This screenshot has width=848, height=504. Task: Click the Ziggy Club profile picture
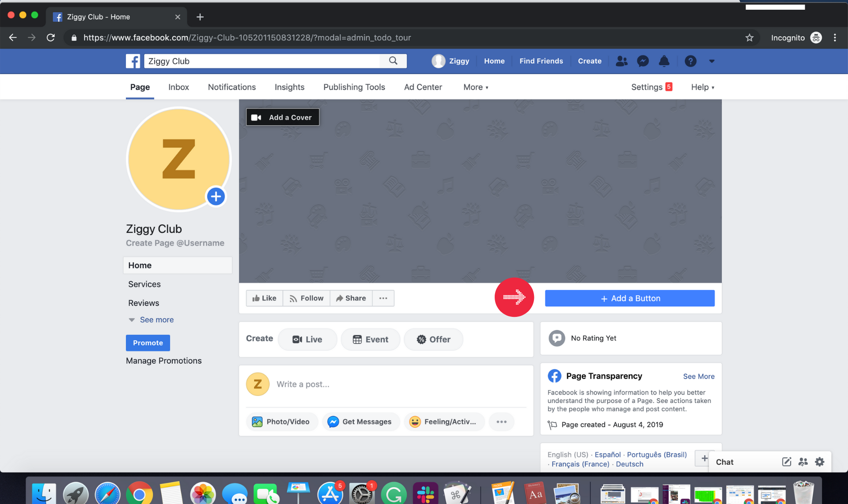tap(178, 159)
